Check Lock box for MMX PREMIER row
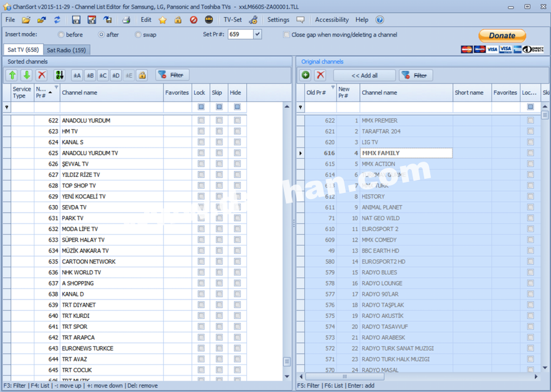This screenshot has width=551, height=392. (x=530, y=121)
